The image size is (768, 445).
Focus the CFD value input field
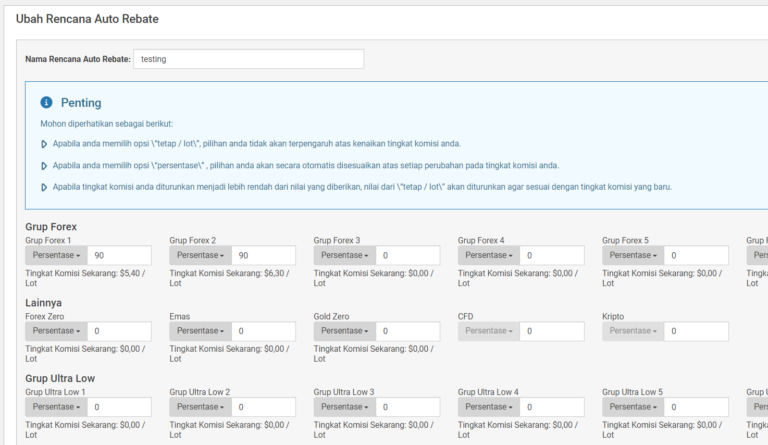[553, 331]
